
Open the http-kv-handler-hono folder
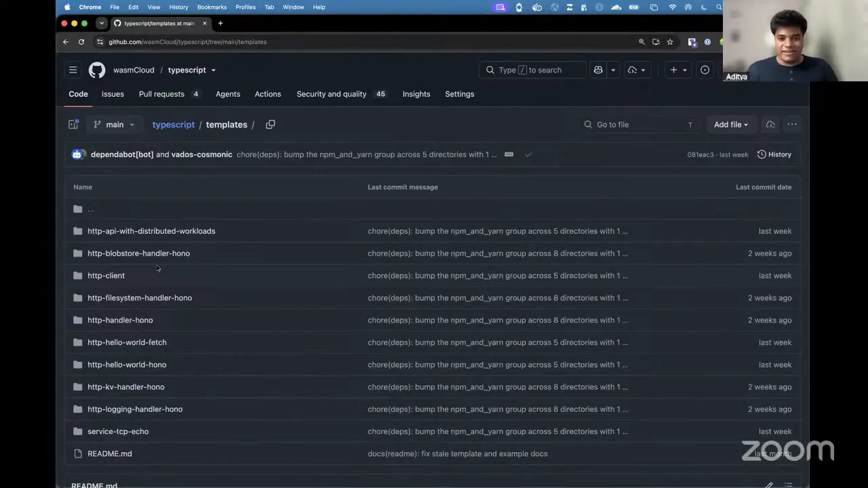(126, 387)
